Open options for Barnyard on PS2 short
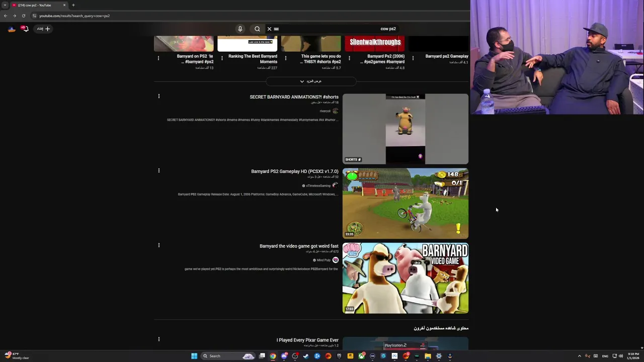Image resolution: width=644 pixels, height=362 pixels. pos(158,58)
